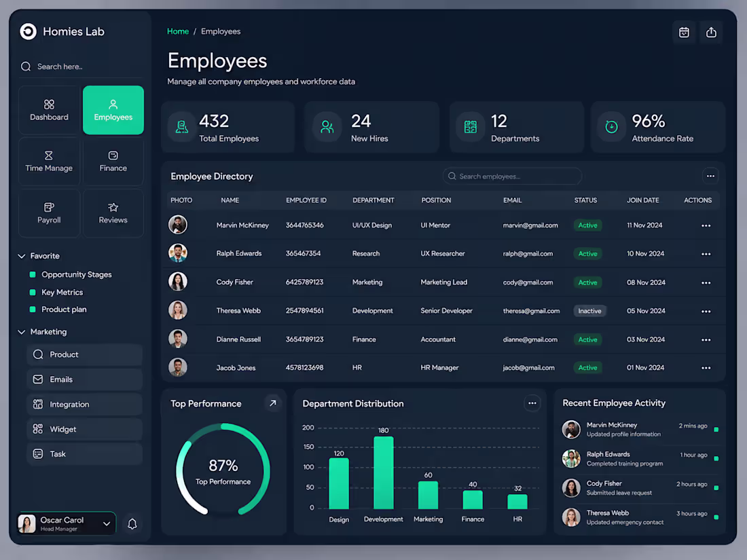Click Active status badge for Marvin McKinney
Viewport: 747px width, 560px height.
pos(587,225)
